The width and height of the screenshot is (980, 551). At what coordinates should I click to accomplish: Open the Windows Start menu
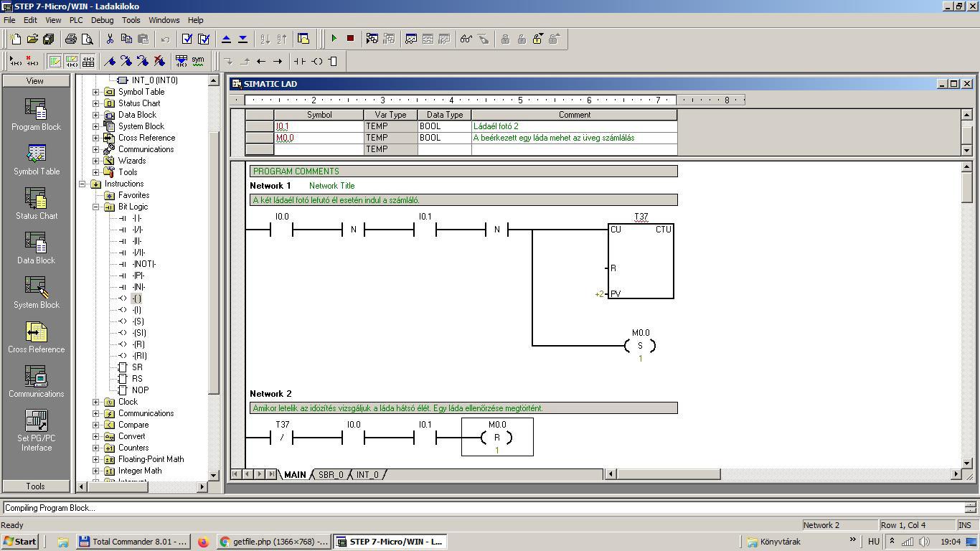pyautogui.click(x=20, y=542)
